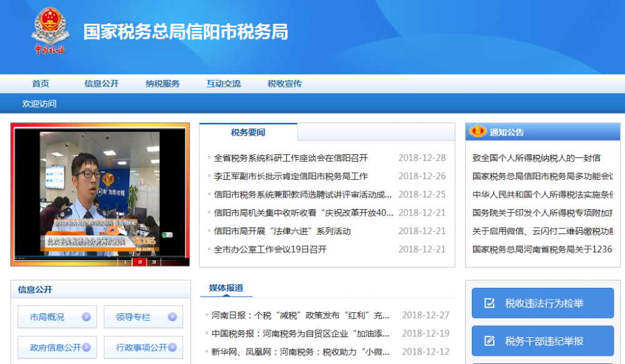Viewport: 625px width, 364px height.
Task: Click the checklist icon on 税收违法行为检举 button
Action: pyautogui.click(x=488, y=303)
